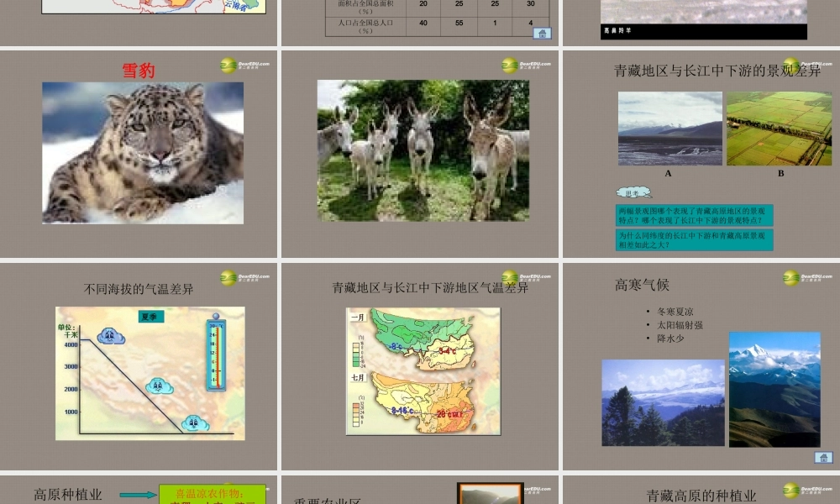The height and width of the screenshot is (504, 840).
Task: Click the 面积占全国总面积 row label
Action: point(365,7)
